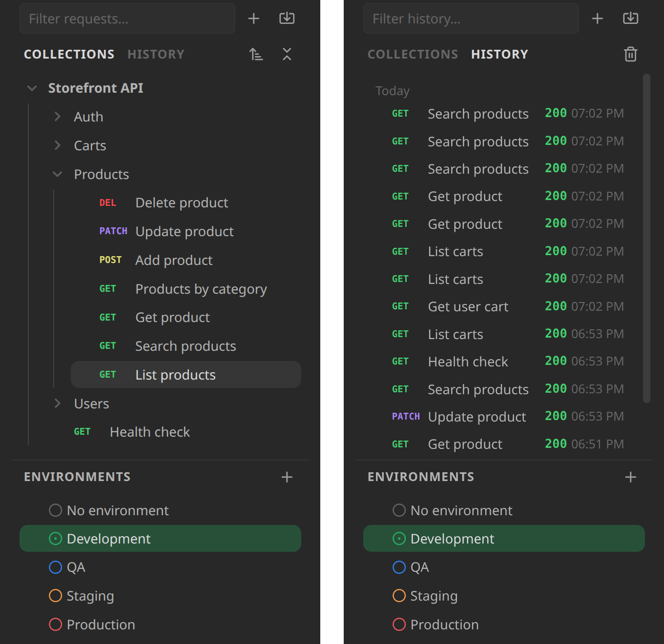Select Staging environment in the right panel
This screenshot has height=644, width=664.
coord(504,596)
